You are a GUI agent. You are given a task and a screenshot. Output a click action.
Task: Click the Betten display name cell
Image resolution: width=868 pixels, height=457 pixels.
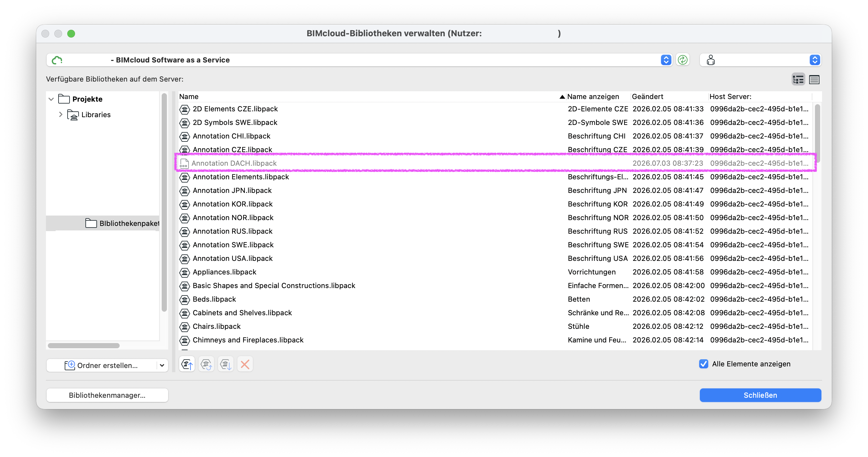point(579,299)
